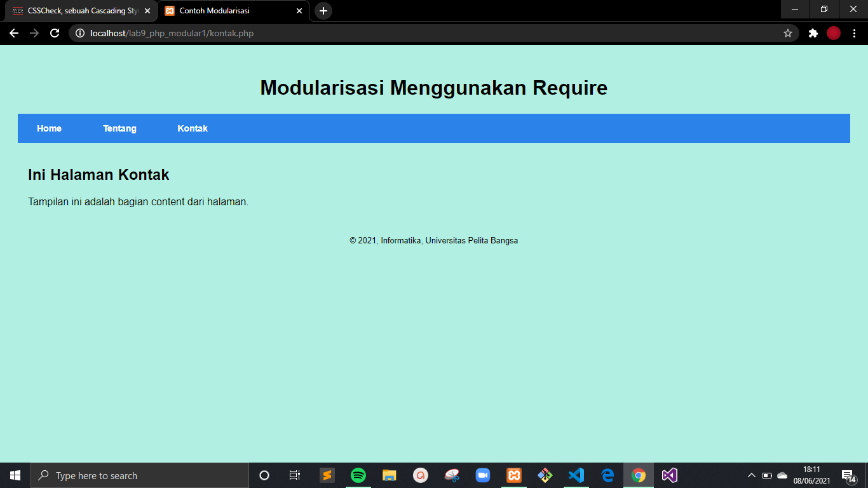The height and width of the screenshot is (488, 868).
Task: Open File Explorer from the taskbar
Action: pyautogui.click(x=389, y=475)
